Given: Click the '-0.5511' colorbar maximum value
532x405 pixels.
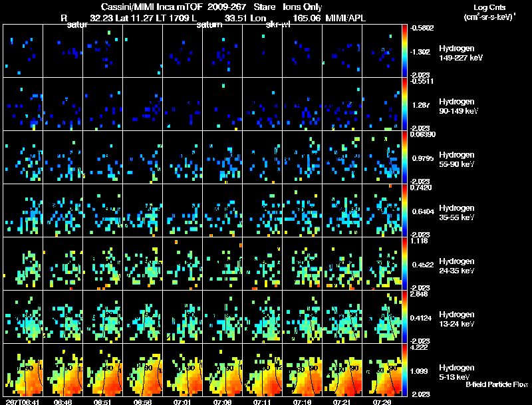Looking at the screenshot, I should coord(422,81).
